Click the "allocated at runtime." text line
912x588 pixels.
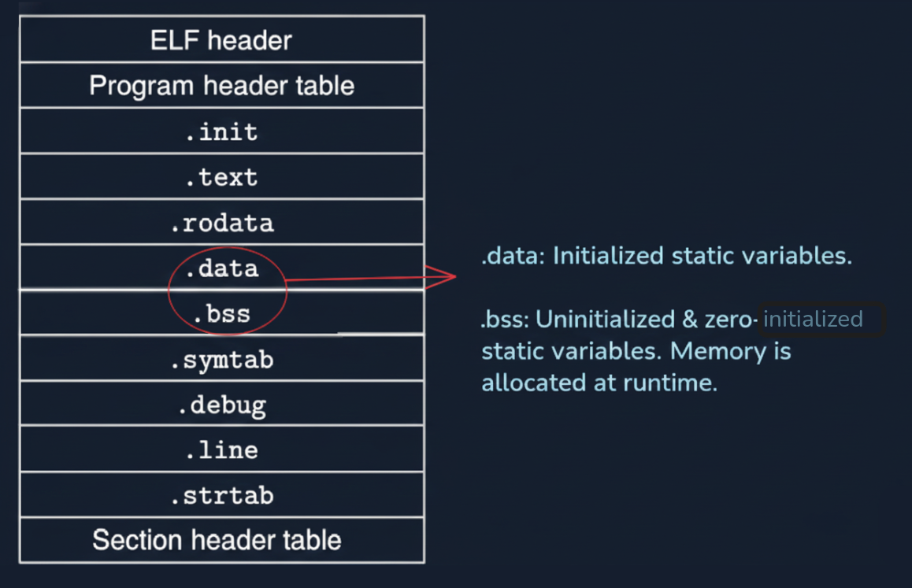(x=599, y=383)
